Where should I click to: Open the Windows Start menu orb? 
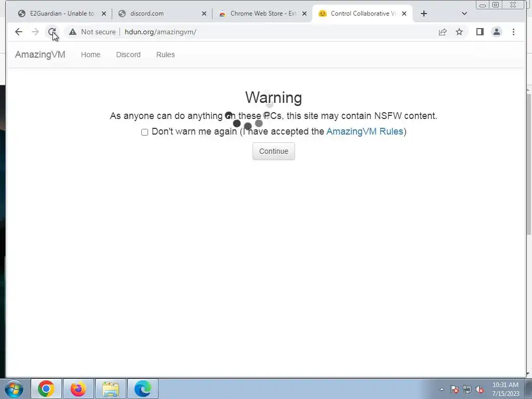(x=14, y=389)
